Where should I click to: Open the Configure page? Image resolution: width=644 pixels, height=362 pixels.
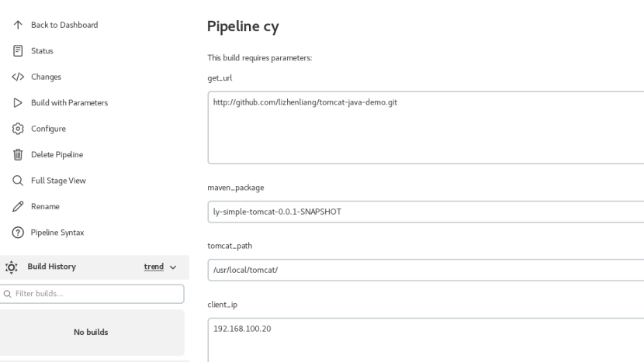click(48, 129)
